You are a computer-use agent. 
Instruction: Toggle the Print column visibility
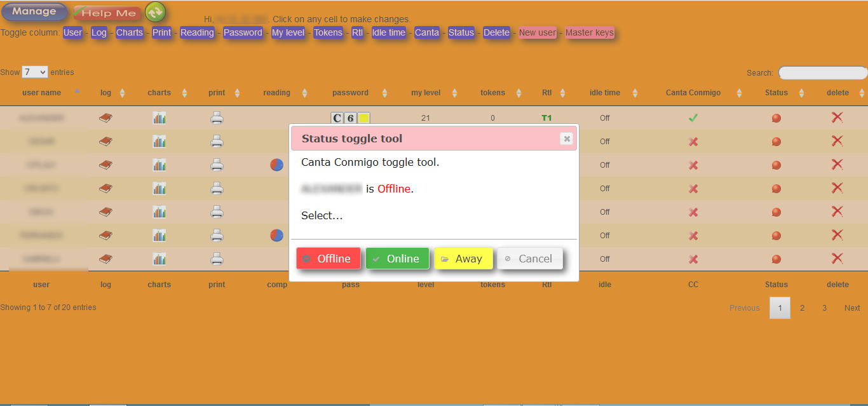click(x=162, y=32)
